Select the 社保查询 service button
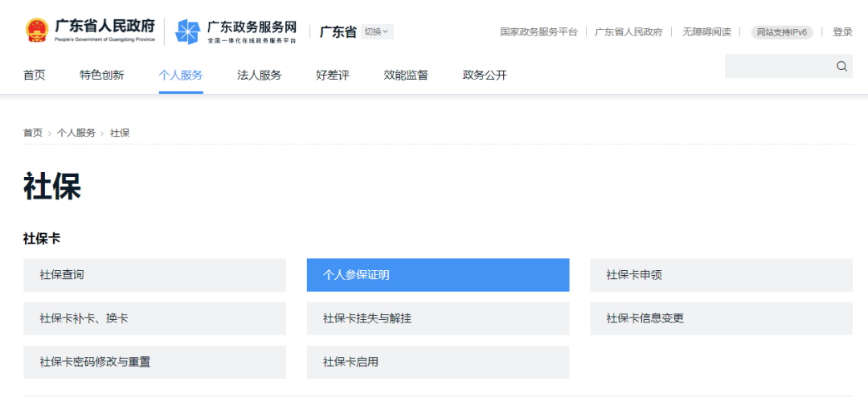Viewport: 868px width, 398px height. (x=154, y=275)
